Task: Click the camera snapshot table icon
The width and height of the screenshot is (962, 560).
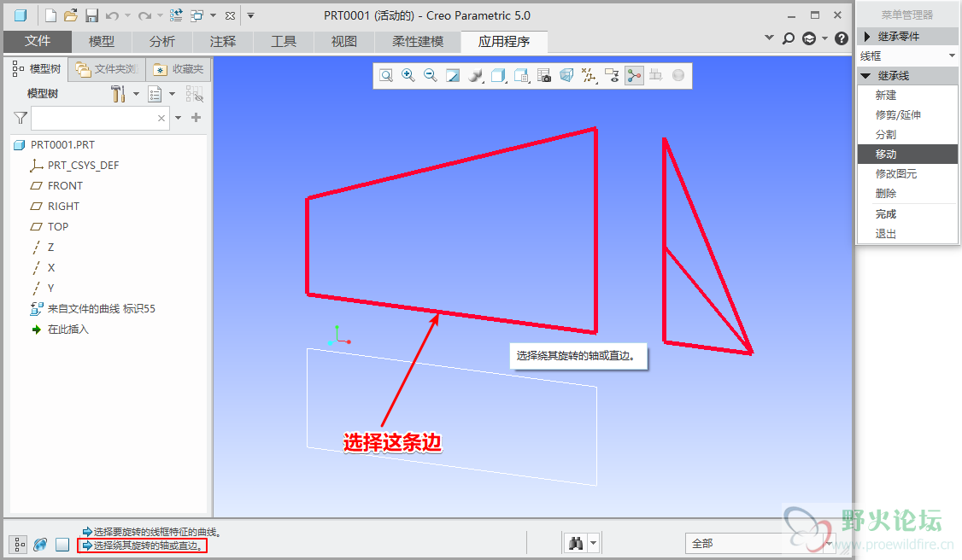Action: click(x=543, y=75)
